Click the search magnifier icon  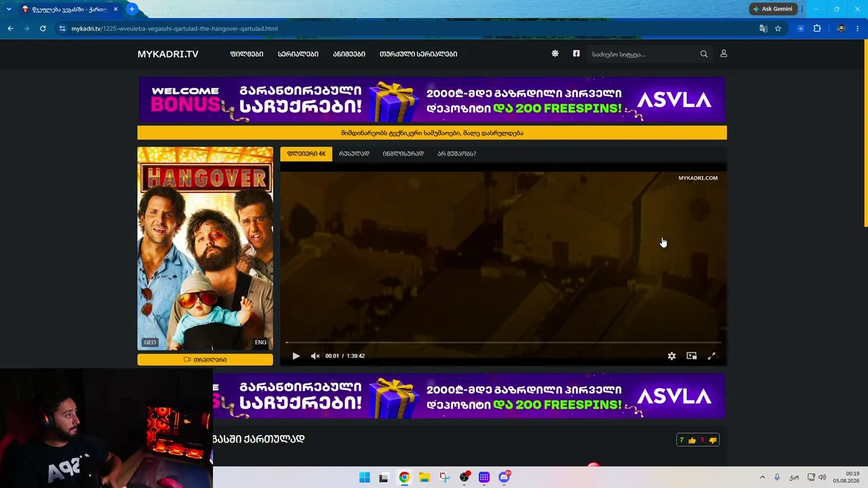tap(704, 54)
